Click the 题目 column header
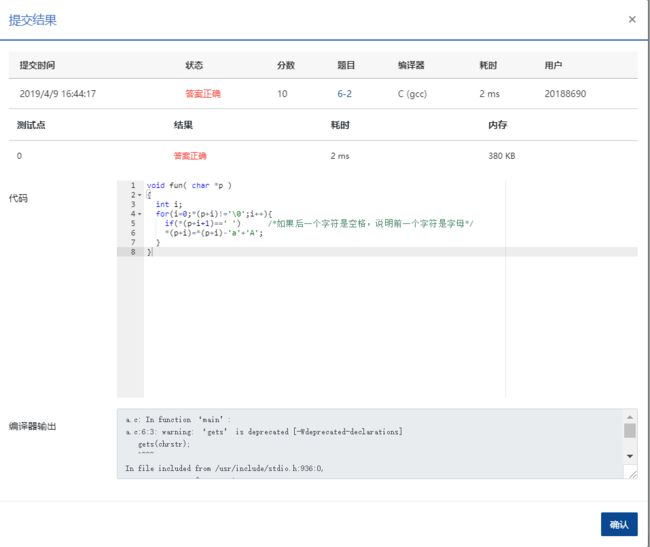Screen dimensions: 650x547 [x=346, y=65]
